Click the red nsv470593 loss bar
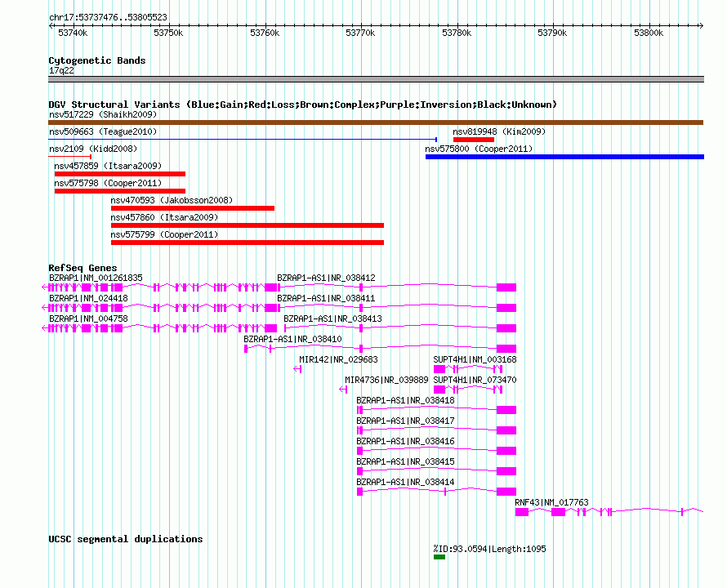 193,208
